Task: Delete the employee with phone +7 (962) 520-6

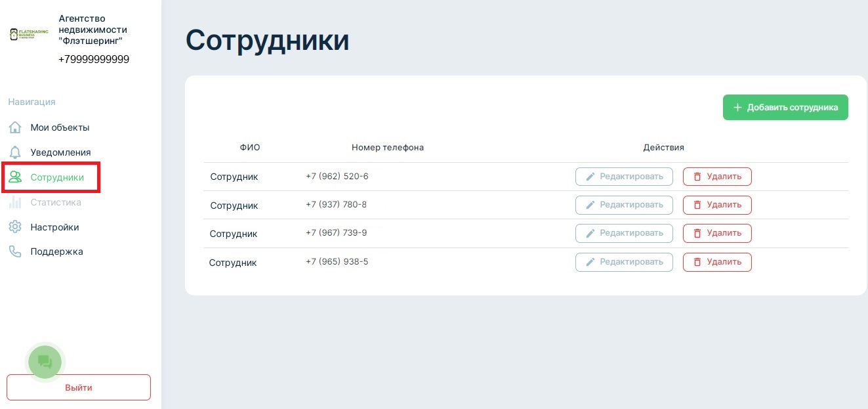Action: [x=717, y=177]
